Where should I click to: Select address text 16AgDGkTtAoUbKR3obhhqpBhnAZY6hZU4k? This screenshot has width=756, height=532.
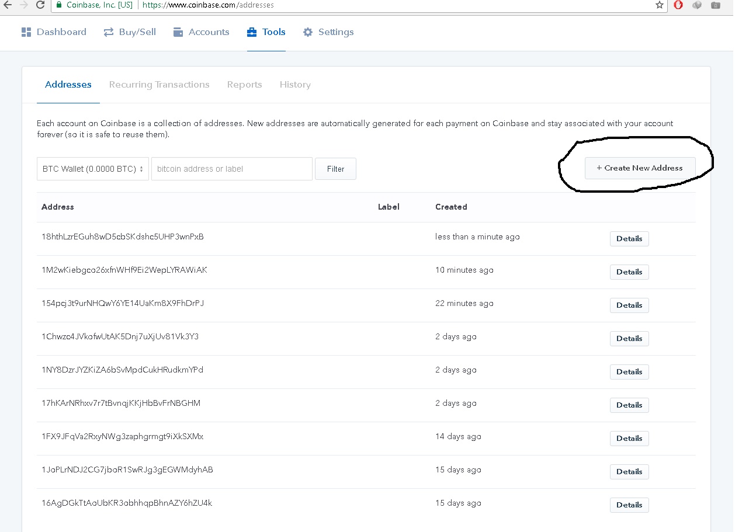[127, 503]
